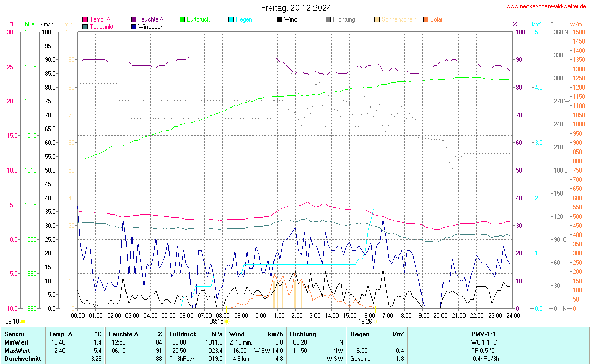The width and height of the screenshot is (590, 364).
Task: Click the Luftdruck column header in the table
Action: coord(182,334)
